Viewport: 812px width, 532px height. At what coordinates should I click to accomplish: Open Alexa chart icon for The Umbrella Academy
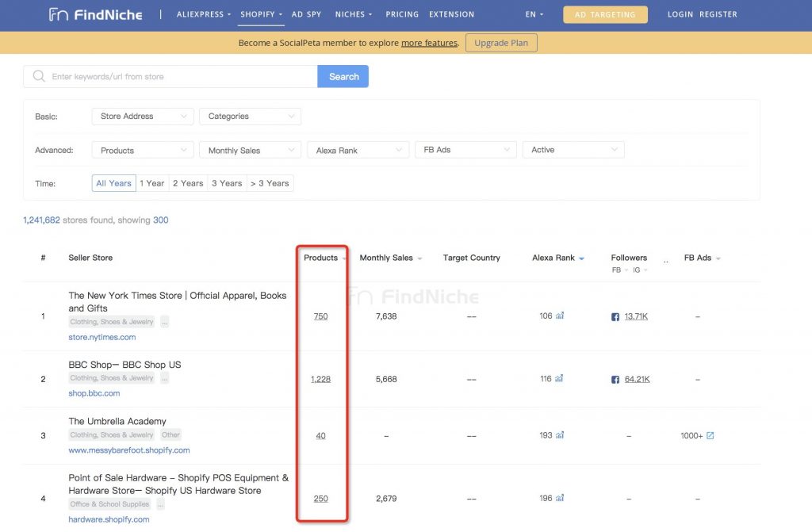pyautogui.click(x=560, y=435)
